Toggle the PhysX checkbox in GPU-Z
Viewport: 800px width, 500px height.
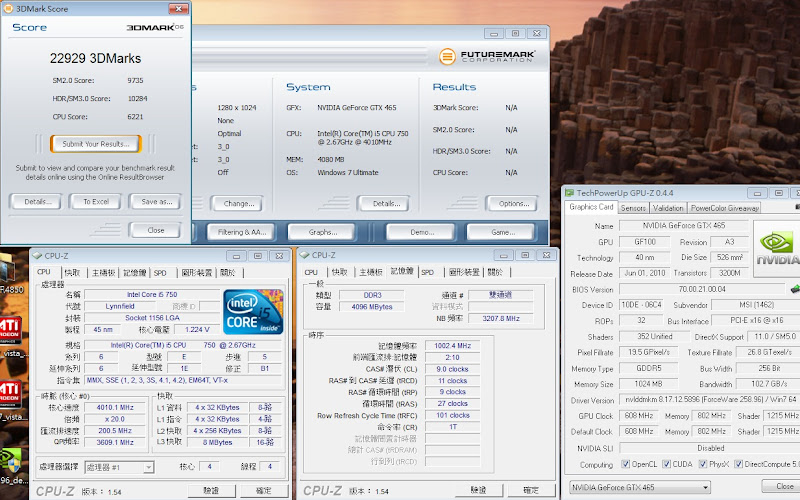tap(703, 464)
